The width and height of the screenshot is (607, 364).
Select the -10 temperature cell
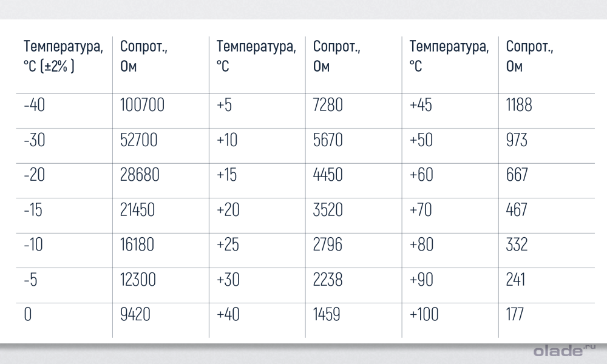(34, 244)
